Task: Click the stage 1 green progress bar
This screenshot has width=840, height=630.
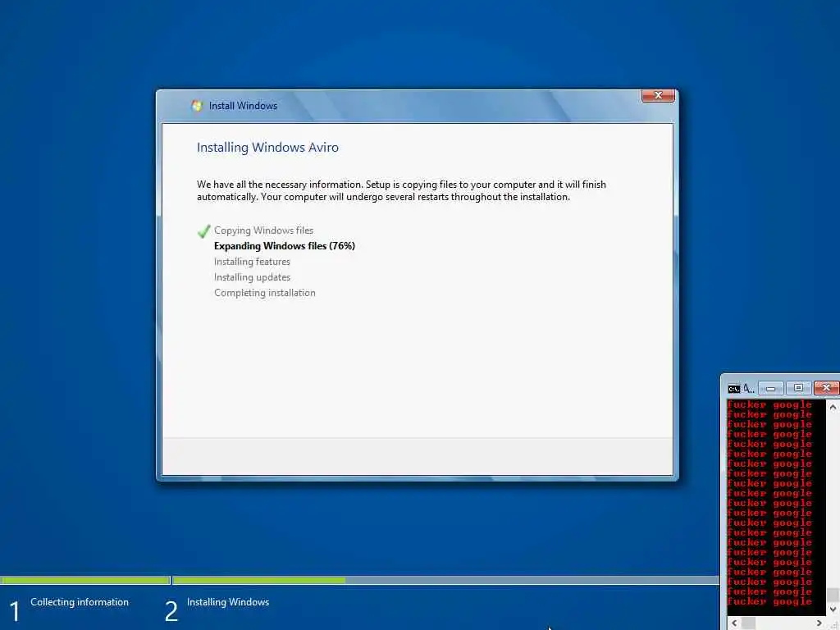Action: 85,580
